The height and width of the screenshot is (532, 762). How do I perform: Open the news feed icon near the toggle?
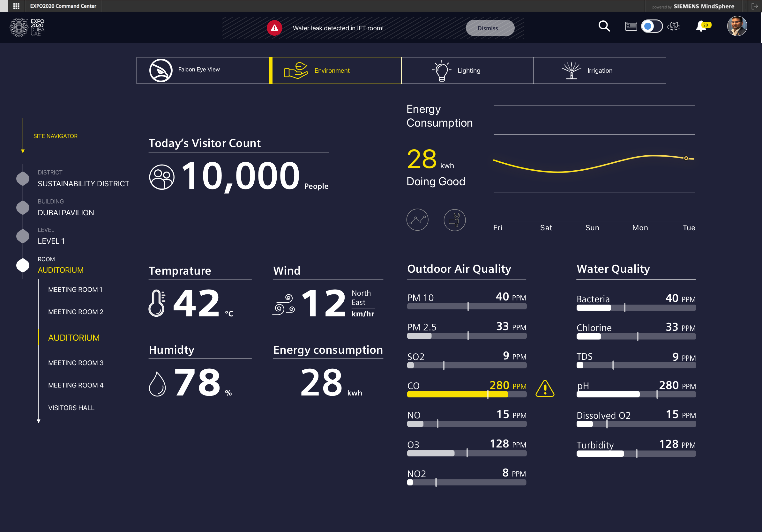point(631,26)
